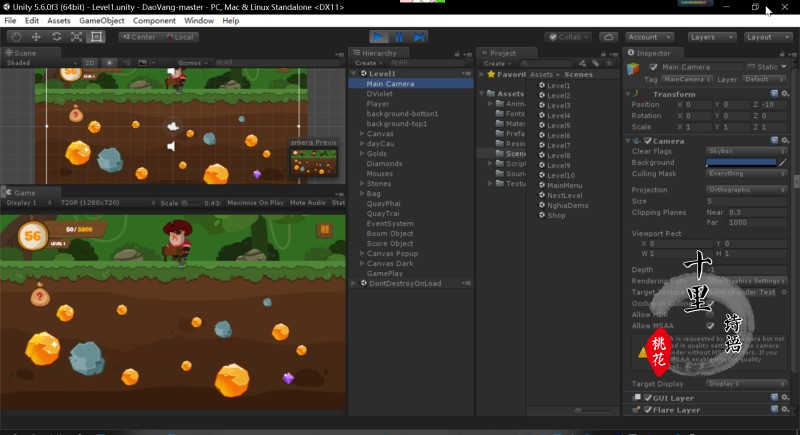Click the Background eyedropper icon
The image size is (800, 435).
(783, 162)
